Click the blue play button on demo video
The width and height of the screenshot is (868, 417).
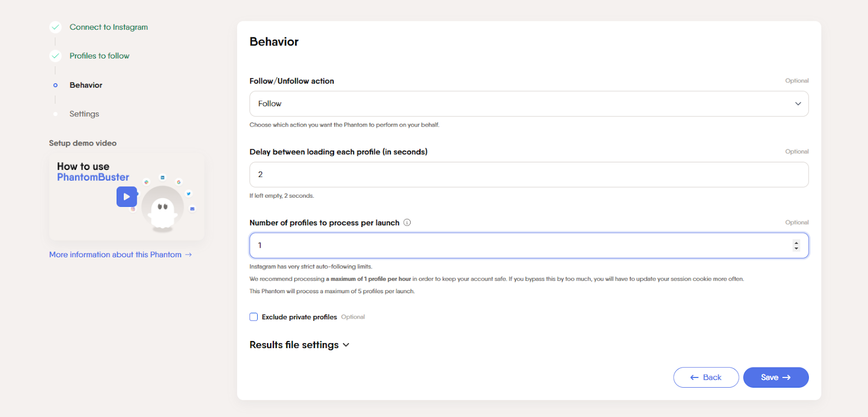click(x=126, y=197)
